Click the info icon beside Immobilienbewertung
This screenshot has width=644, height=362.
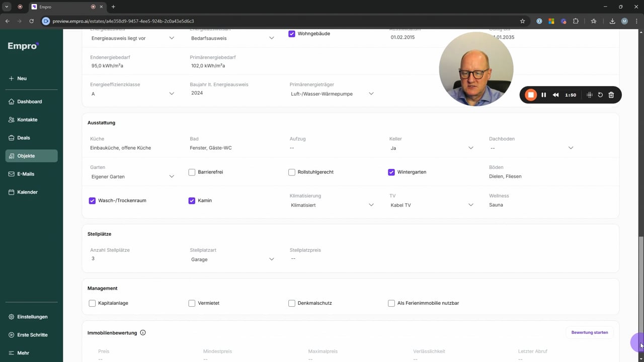click(143, 333)
